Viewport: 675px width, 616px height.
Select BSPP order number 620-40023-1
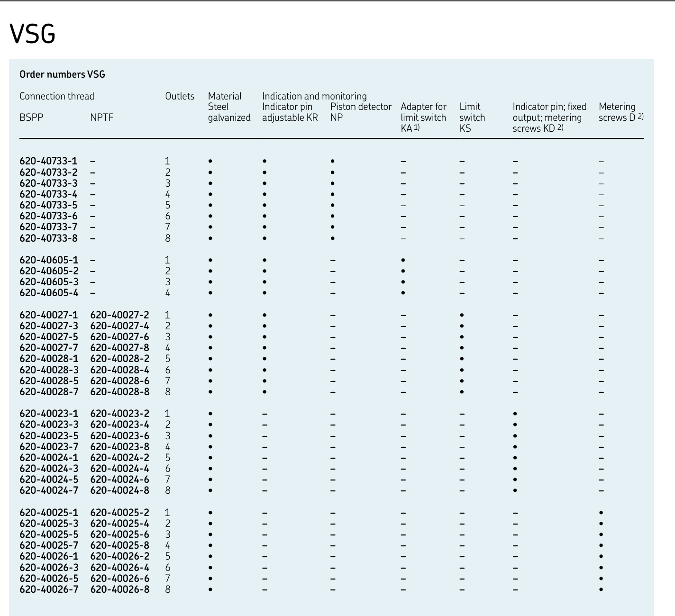49,414
